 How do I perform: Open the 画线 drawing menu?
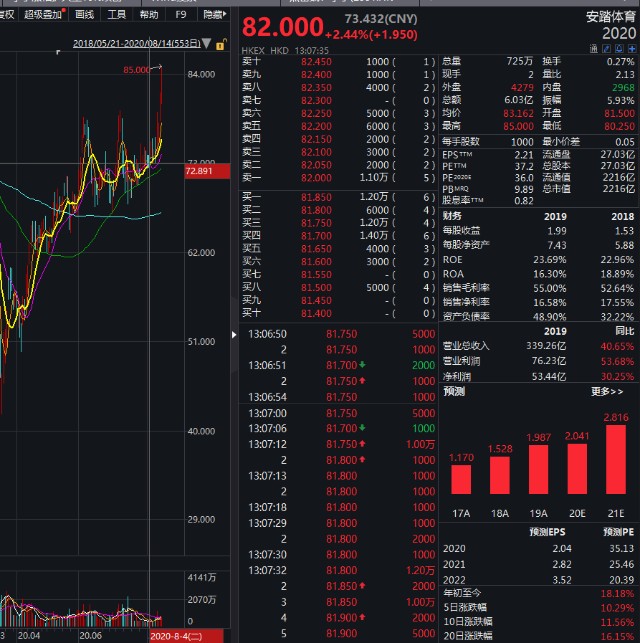tap(84, 15)
